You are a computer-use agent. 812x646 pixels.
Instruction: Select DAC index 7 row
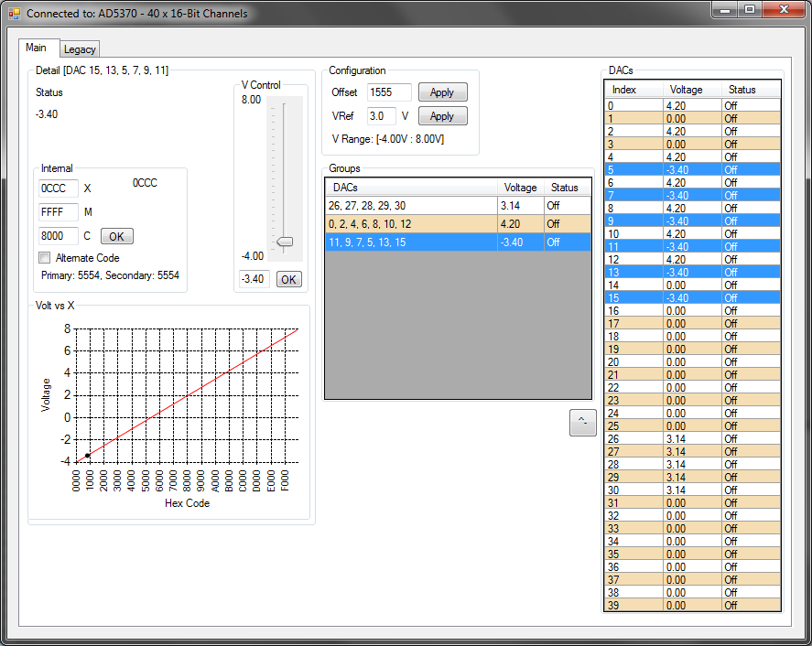[692, 195]
